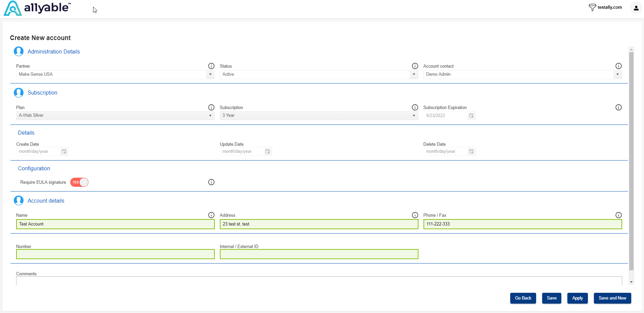The height and width of the screenshot is (313, 644).
Task: Click the info icon beside Status
Action: point(415,66)
